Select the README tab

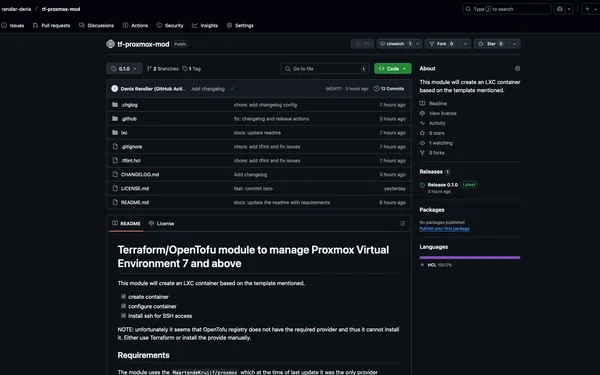126,223
